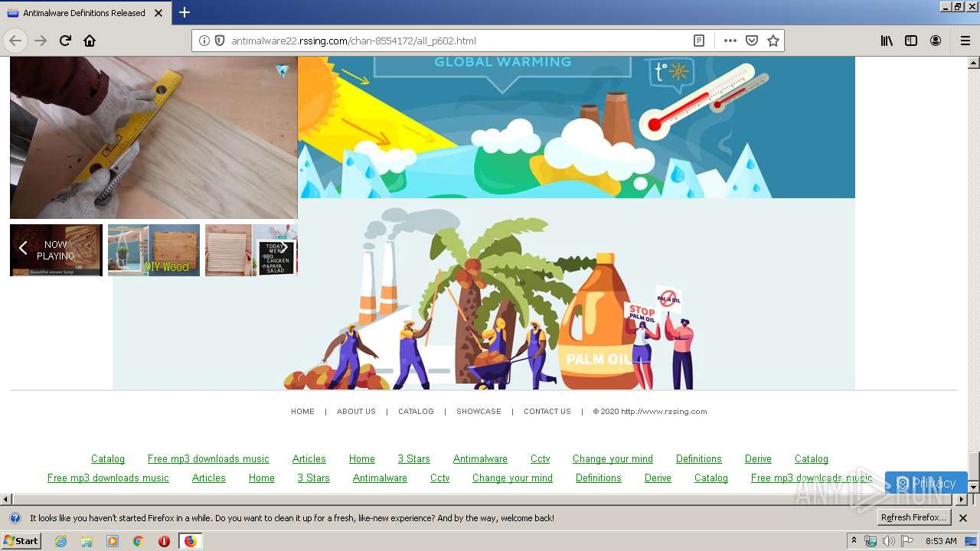Toggle the sidebars view

click(911, 41)
